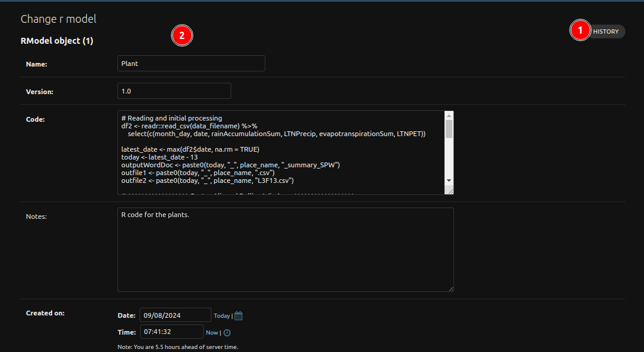Click the Notes textarea resize handle
The height and width of the screenshot is (352, 644).
pyautogui.click(x=449, y=287)
